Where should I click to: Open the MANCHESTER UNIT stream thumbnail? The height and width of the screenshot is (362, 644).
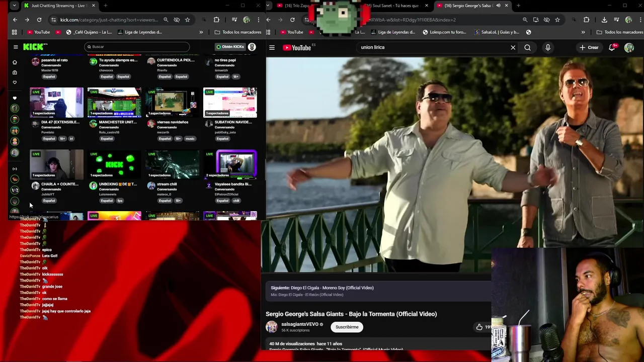[x=114, y=102]
